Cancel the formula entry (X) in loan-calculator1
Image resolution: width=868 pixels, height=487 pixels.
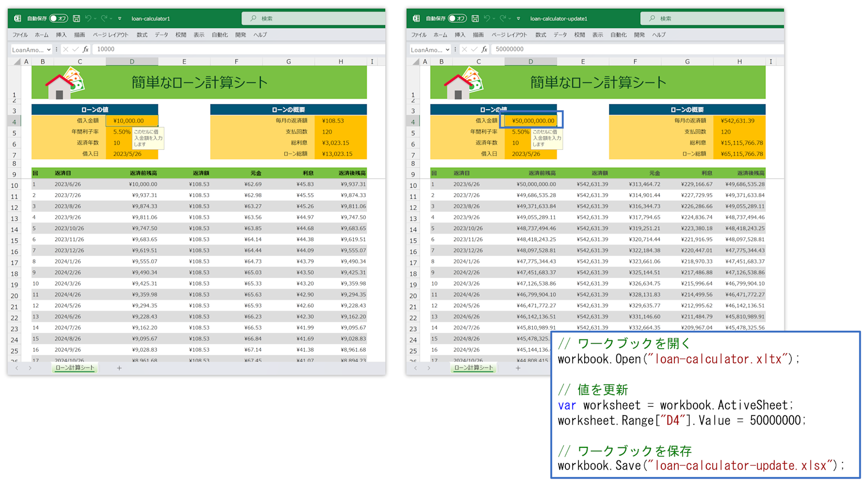click(x=66, y=49)
